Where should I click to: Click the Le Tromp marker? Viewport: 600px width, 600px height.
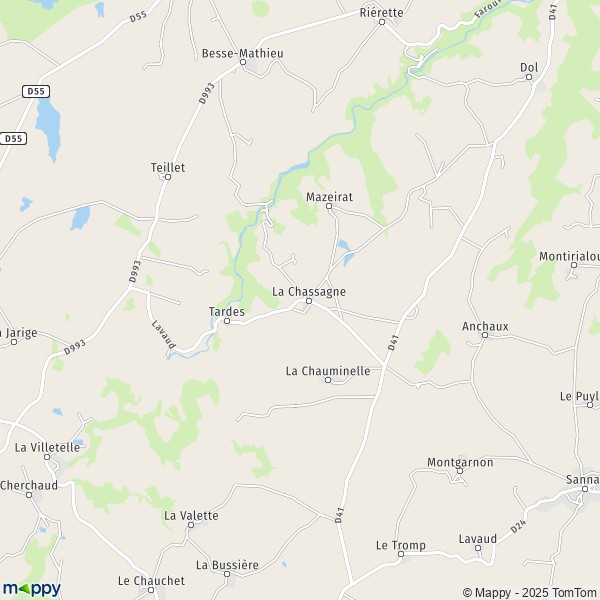[401, 554]
